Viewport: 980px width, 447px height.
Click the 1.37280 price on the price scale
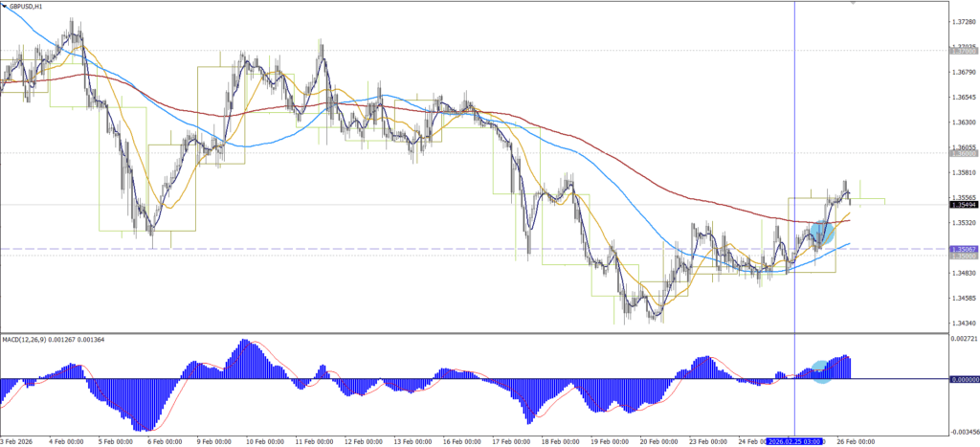tap(964, 22)
